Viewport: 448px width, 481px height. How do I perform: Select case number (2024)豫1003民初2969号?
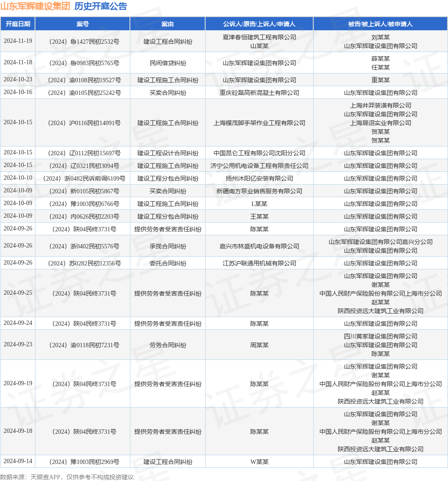point(84,462)
